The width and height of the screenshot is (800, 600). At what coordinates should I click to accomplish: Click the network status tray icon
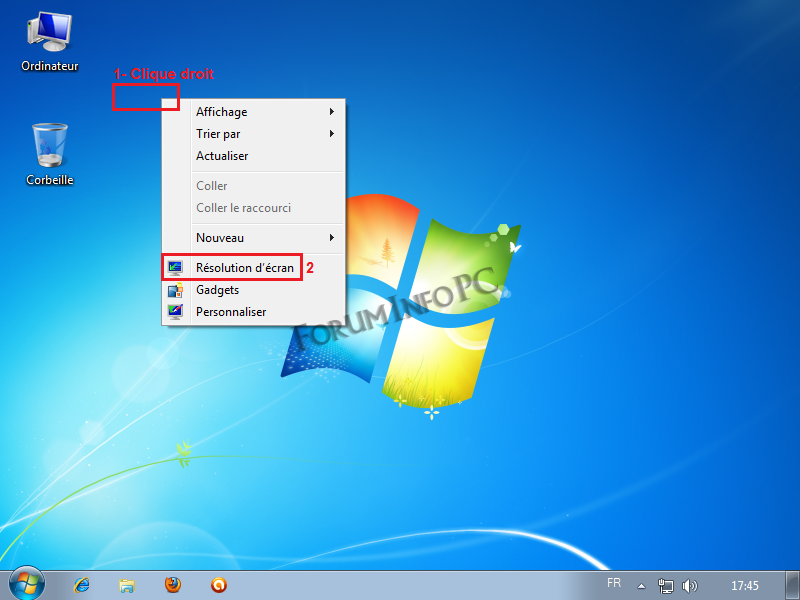tap(667, 586)
